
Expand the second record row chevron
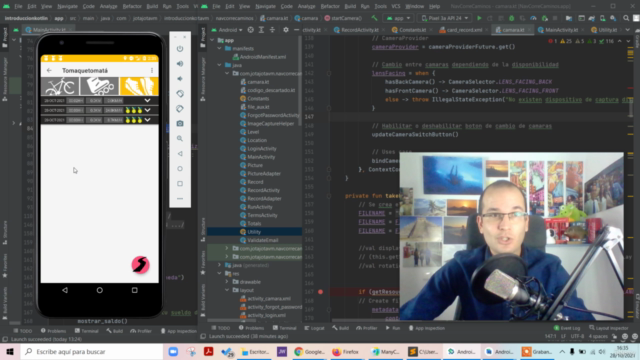147,110
